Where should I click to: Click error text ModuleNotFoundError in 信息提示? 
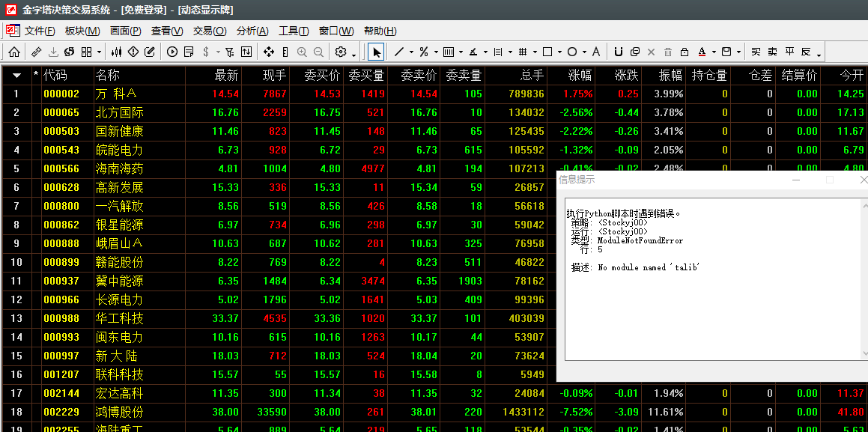coord(640,240)
